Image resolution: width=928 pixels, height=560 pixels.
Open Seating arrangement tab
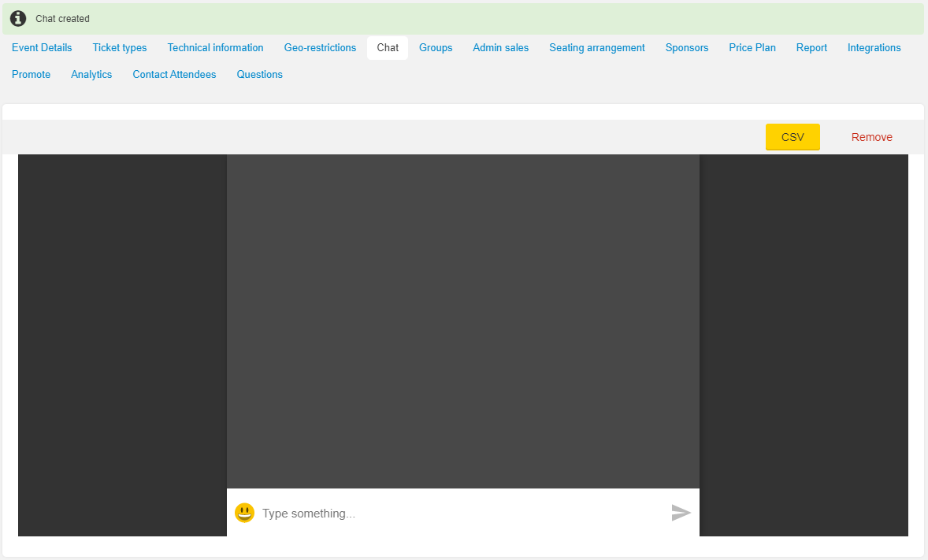(597, 48)
